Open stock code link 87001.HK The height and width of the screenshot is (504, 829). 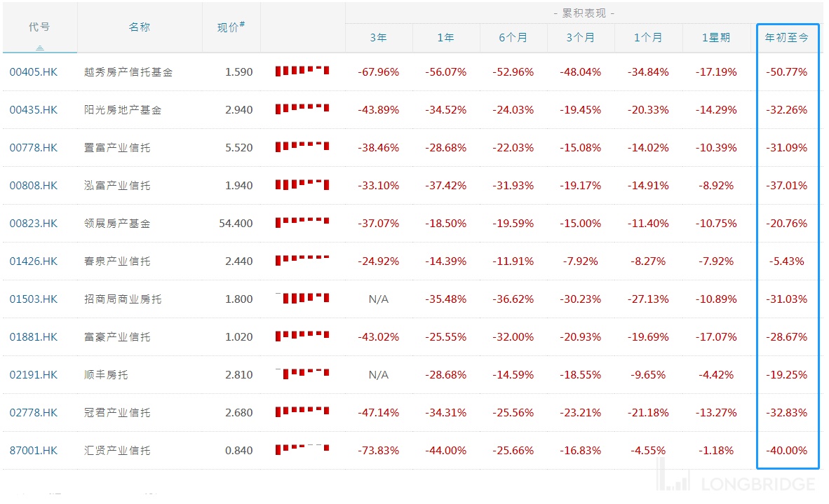[34, 451]
